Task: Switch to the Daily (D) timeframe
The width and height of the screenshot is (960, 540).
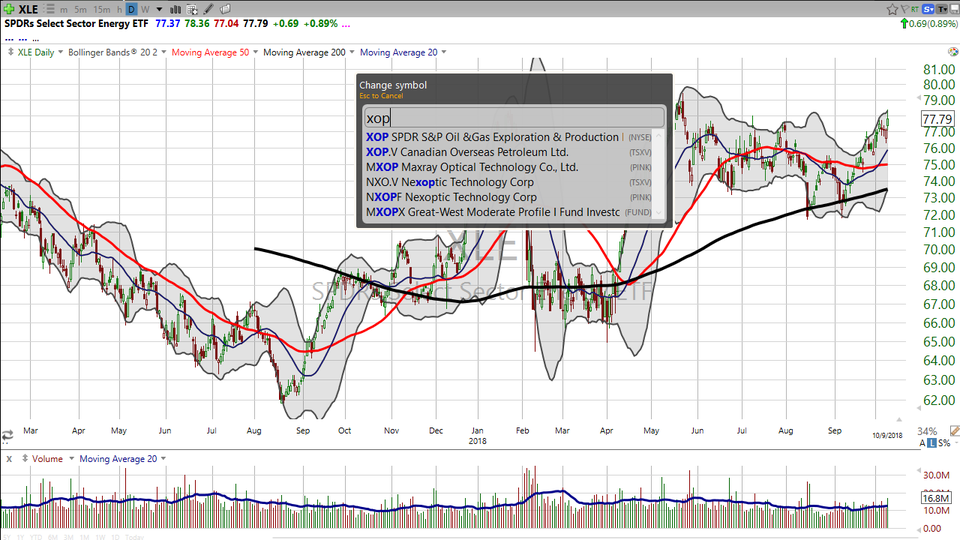Action: (131, 9)
